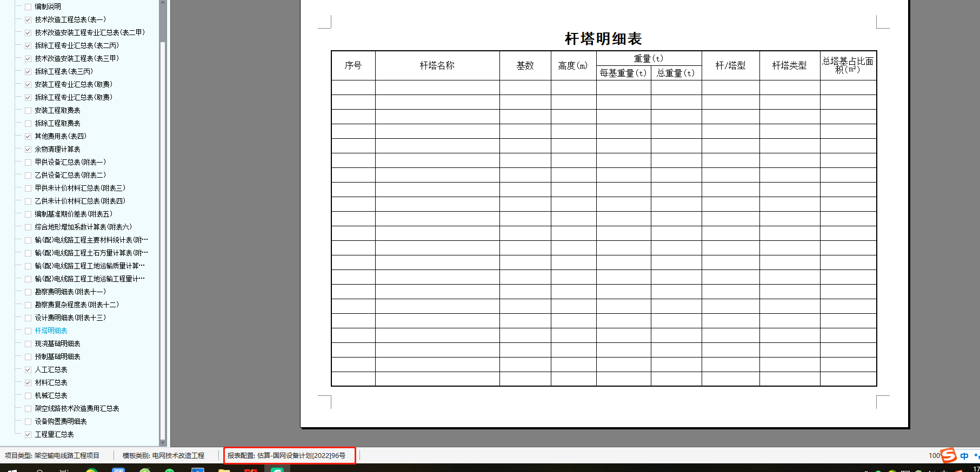This screenshot has width=980, height=472.
Task: Uncheck the 拆除工程表(表三丙) checkbox
Action: 28,72
